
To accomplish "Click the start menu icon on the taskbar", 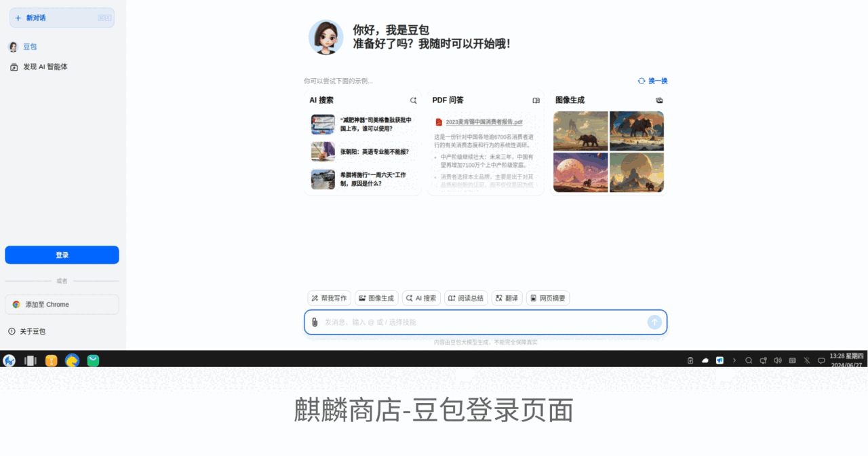I will coord(9,360).
